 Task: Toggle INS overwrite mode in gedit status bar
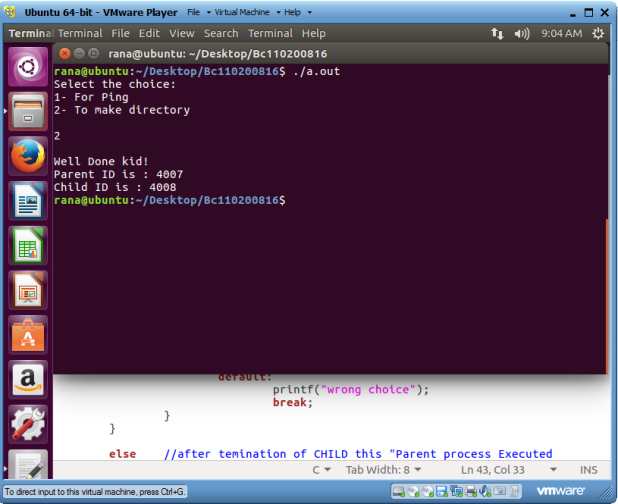(588, 470)
